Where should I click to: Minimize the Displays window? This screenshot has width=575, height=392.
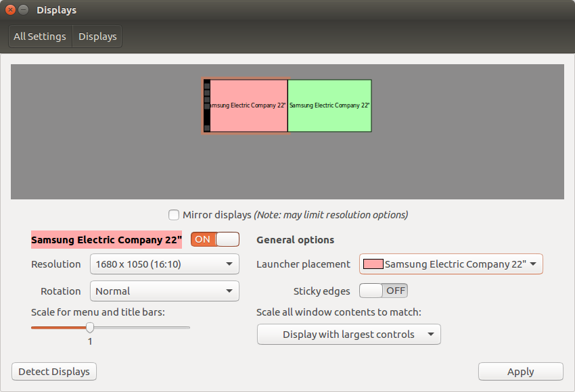(x=23, y=10)
